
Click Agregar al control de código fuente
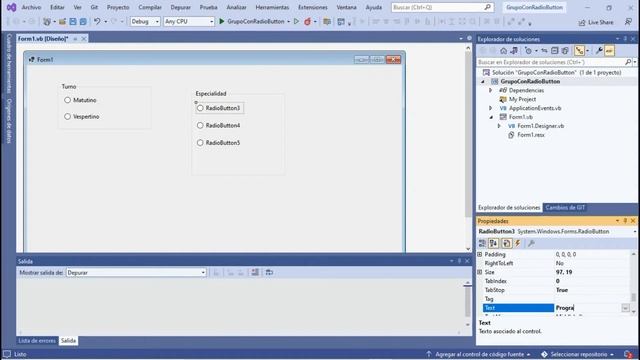pyautogui.click(x=479, y=354)
